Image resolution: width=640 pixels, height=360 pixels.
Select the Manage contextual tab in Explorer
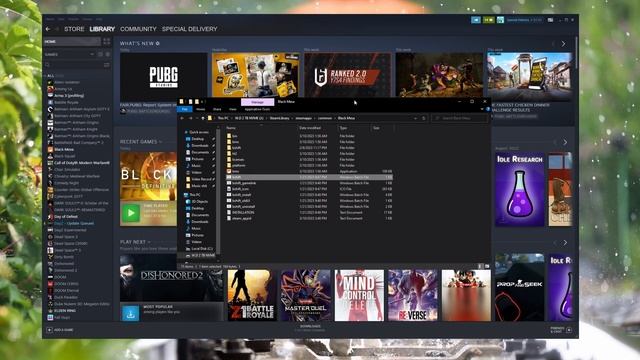point(257,102)
